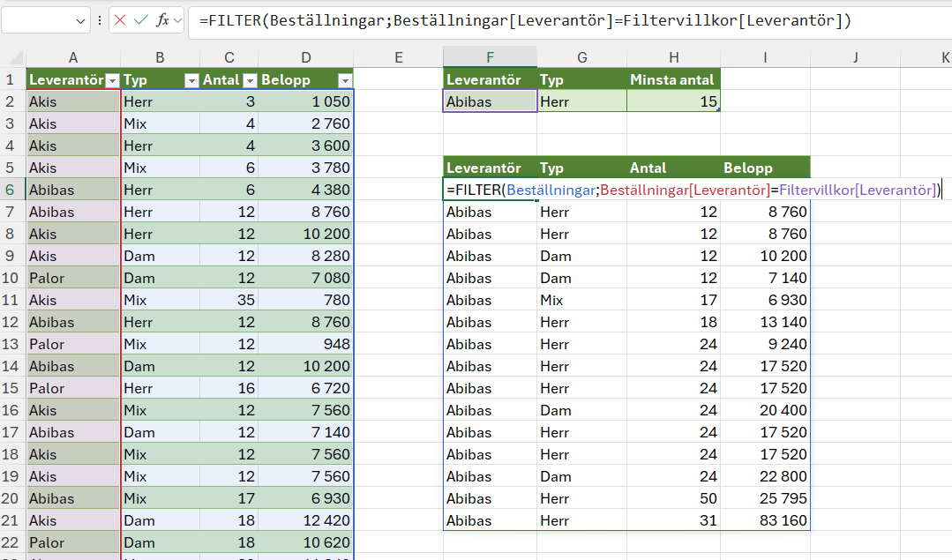This screenshot has height=560, width=952.
Task: Click the Minsta antal header cell
Action: pos(674,79)
